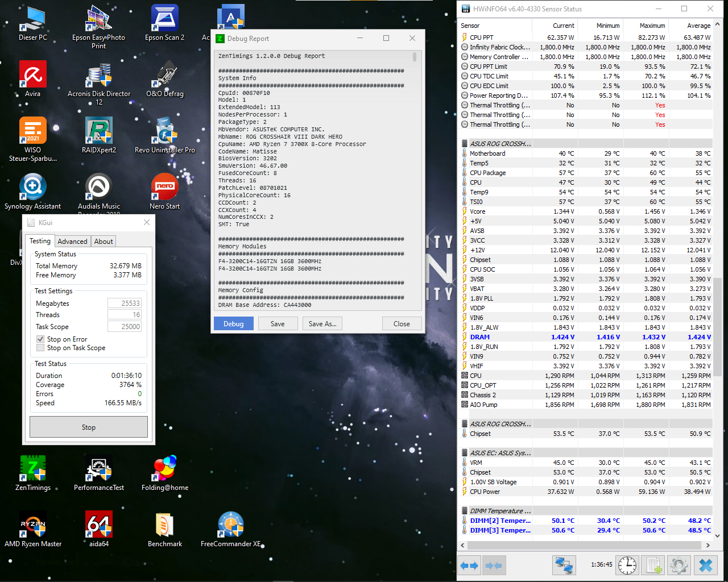Select CPU Package temperature row in HWiNFO
The width and height of the screenshot is (728, 582).
[x=585, y=173]
